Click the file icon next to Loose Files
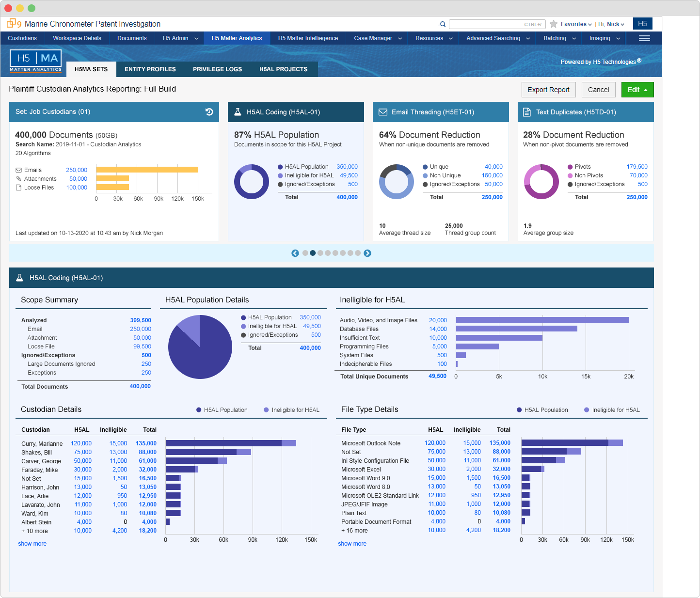The image size is (700, 598). pyautogui.click(x=19, y=188)
